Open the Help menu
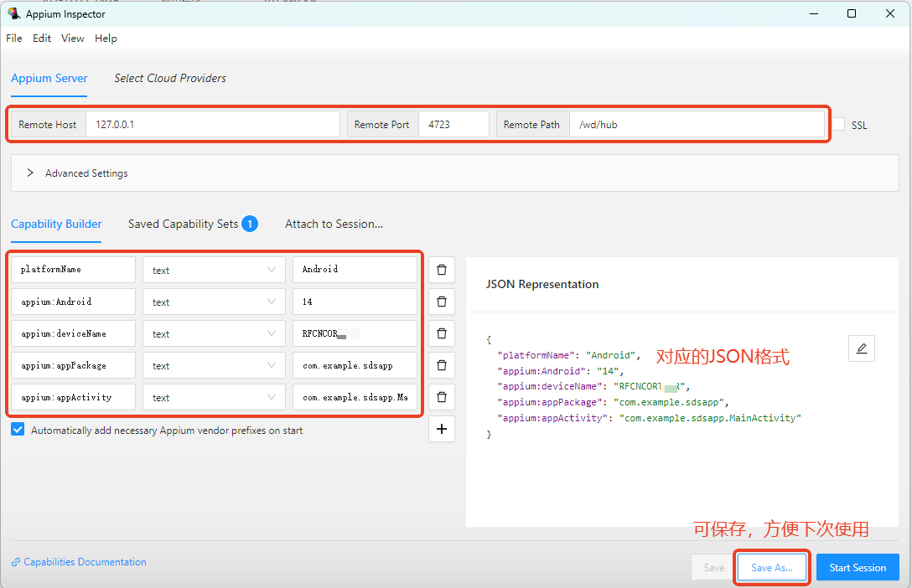 click(106, 39)
